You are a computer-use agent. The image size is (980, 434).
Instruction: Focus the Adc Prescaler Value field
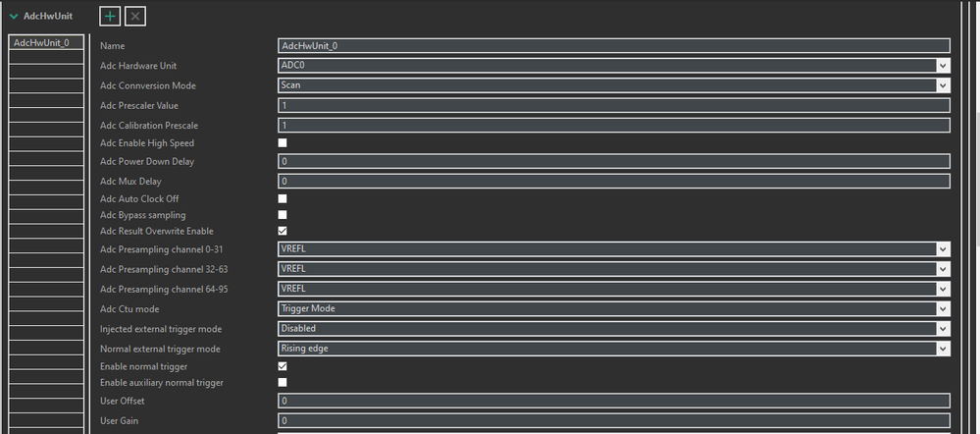tap(614, 105)
